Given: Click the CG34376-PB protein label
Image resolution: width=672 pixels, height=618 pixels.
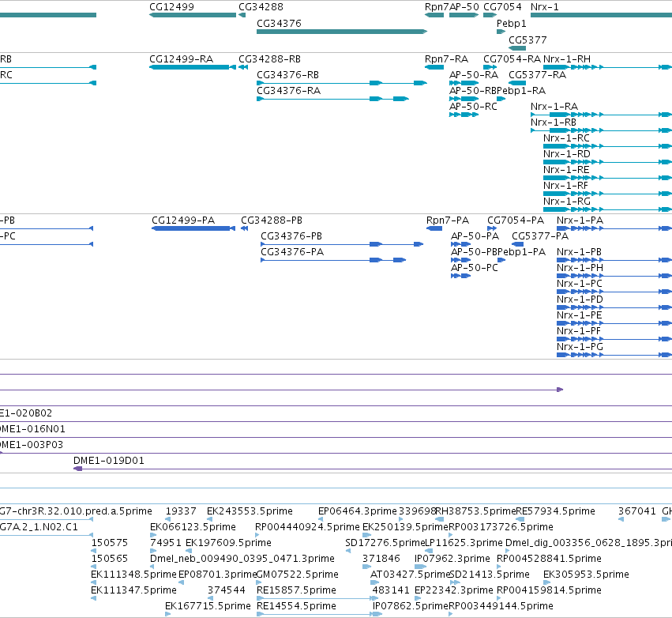Looking at the screenshot, I should point(291,236).
